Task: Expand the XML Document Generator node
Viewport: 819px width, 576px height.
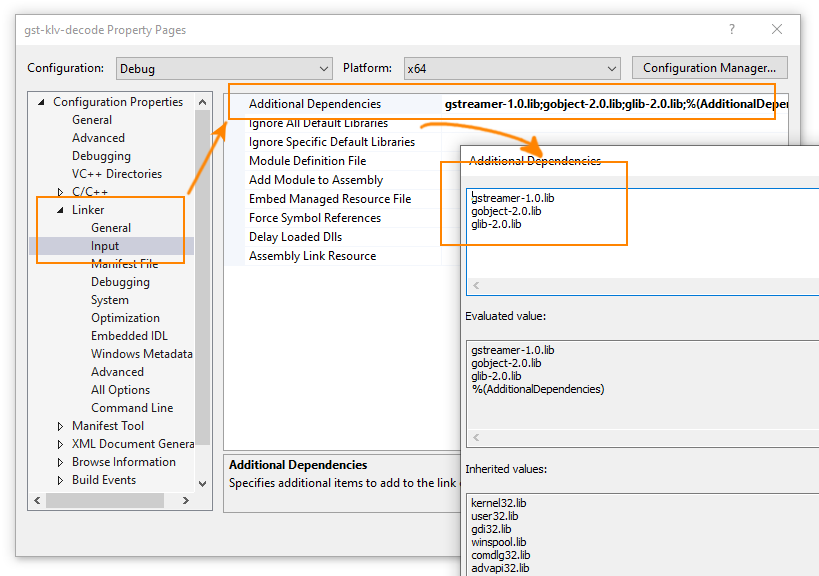Action: 59,443
